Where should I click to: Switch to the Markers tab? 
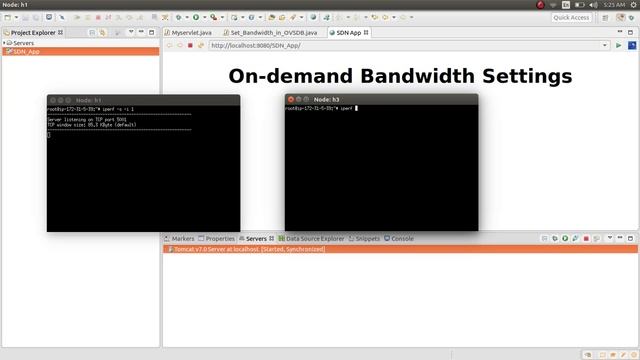[179, 238]
